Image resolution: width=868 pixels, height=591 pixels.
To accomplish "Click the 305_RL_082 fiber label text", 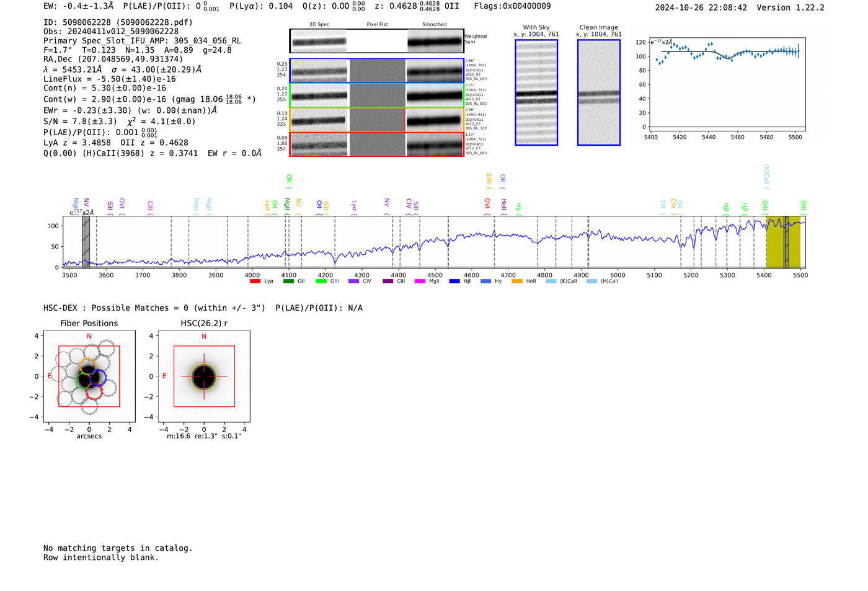I will 476,104.
